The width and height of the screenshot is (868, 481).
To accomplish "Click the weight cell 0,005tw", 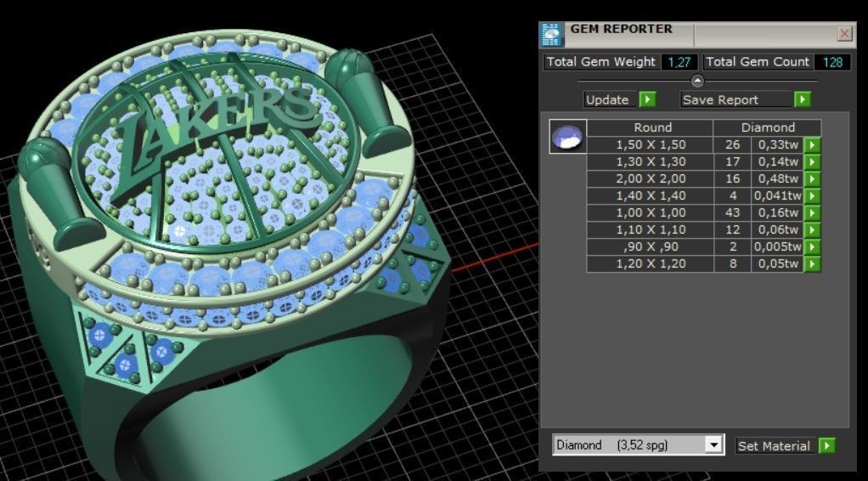I will coord(778,247).
